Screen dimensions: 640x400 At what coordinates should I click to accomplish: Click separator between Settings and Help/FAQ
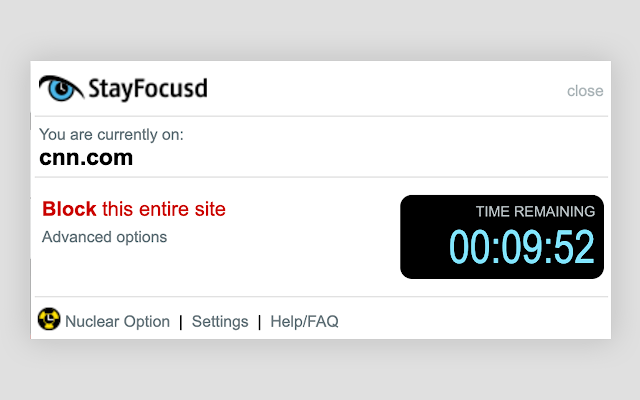(259, 322)
